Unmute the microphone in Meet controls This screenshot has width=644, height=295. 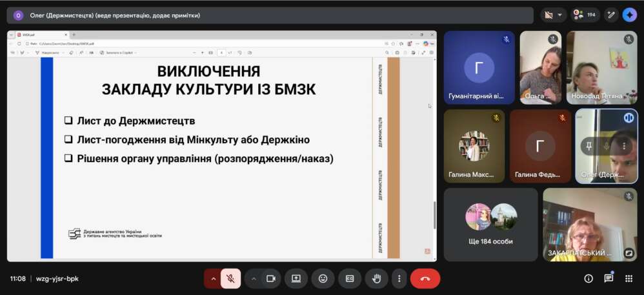pyautogui.click(x=230, y=278)
